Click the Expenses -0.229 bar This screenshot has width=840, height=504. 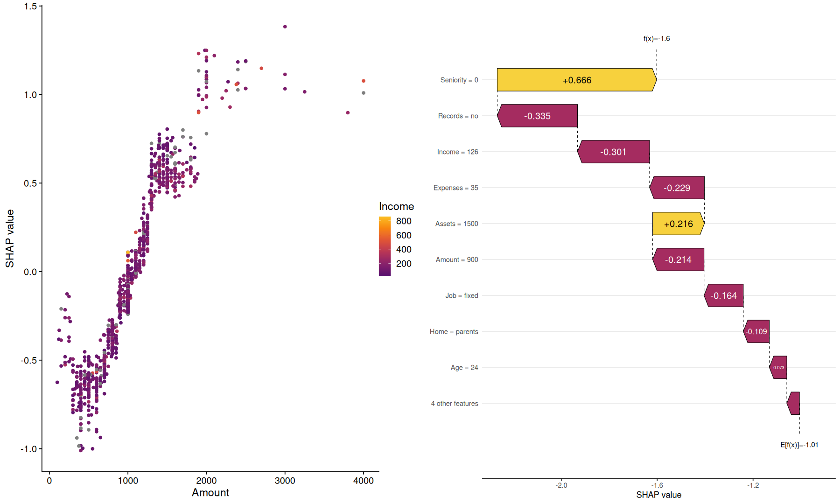(677, 188)
